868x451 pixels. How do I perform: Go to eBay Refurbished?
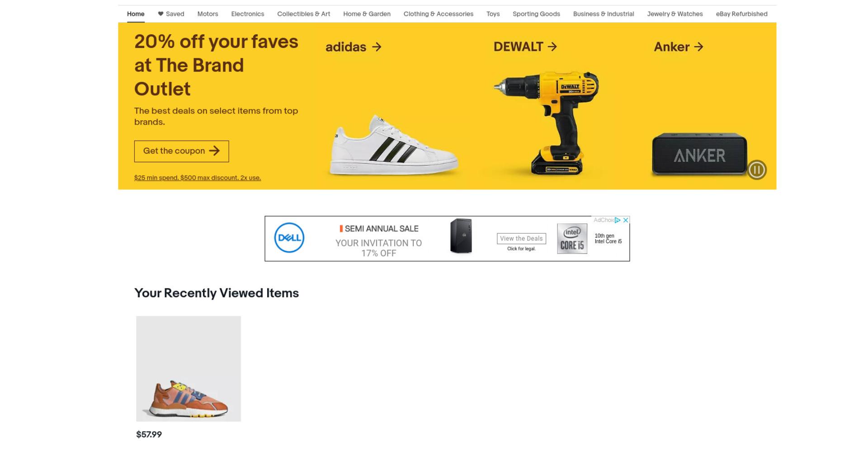[x=741, y=14]
